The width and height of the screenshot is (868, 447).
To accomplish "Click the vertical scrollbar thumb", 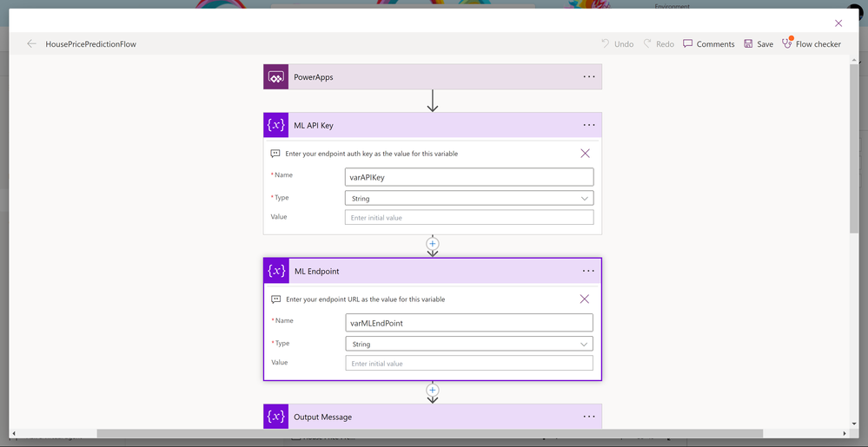I will [x=854, y=148].
